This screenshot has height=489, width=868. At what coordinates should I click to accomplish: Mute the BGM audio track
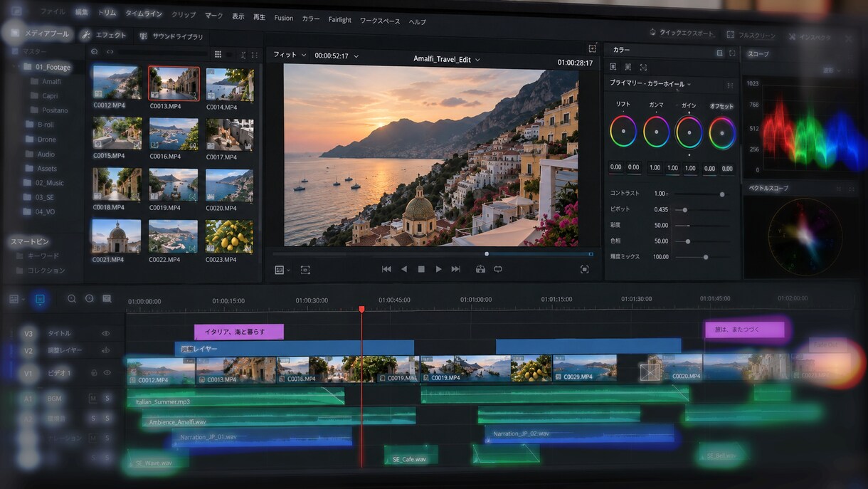tap(93, 398)
